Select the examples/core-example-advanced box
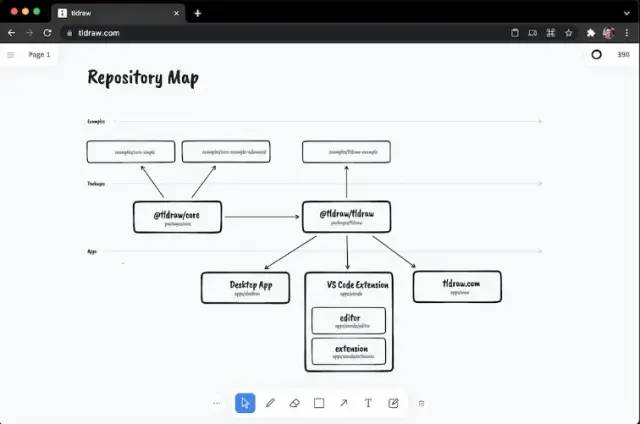 click(226, 152)
